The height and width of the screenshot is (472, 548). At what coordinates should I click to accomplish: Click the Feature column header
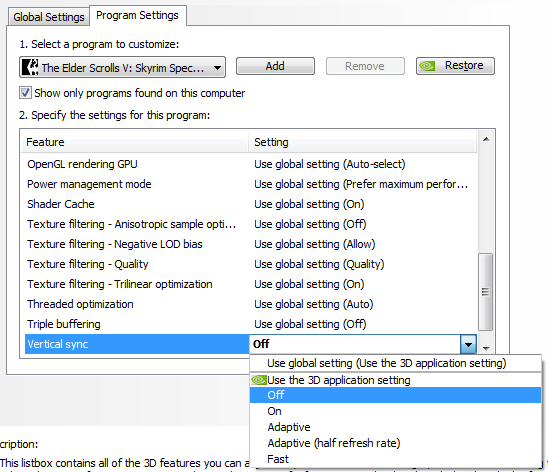pyautogui.click(x=135, y=142)
